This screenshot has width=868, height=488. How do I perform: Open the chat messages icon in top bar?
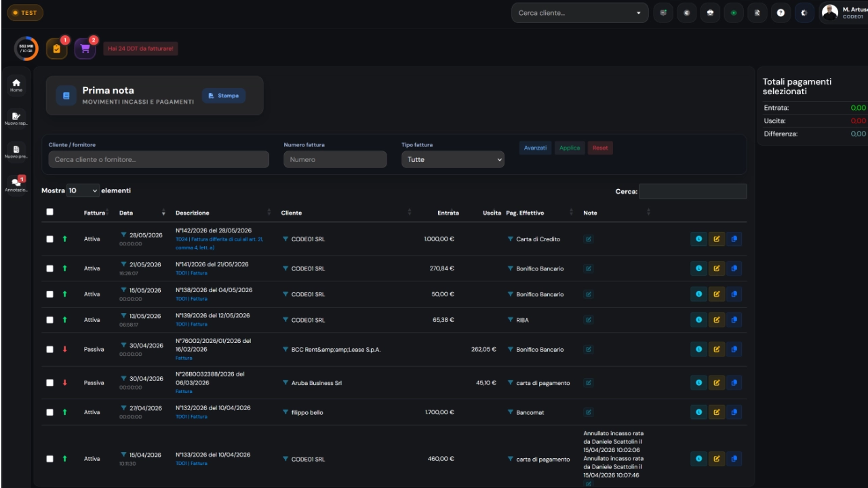tap(663, 12)
